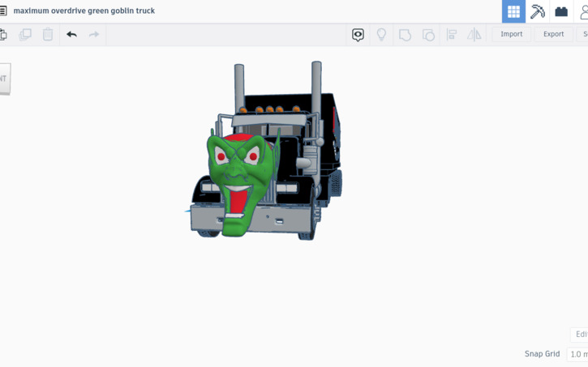The image size is (588, 367).
Task: Open the Blocks pickaxe mode
Action: [x=537, y=11]
